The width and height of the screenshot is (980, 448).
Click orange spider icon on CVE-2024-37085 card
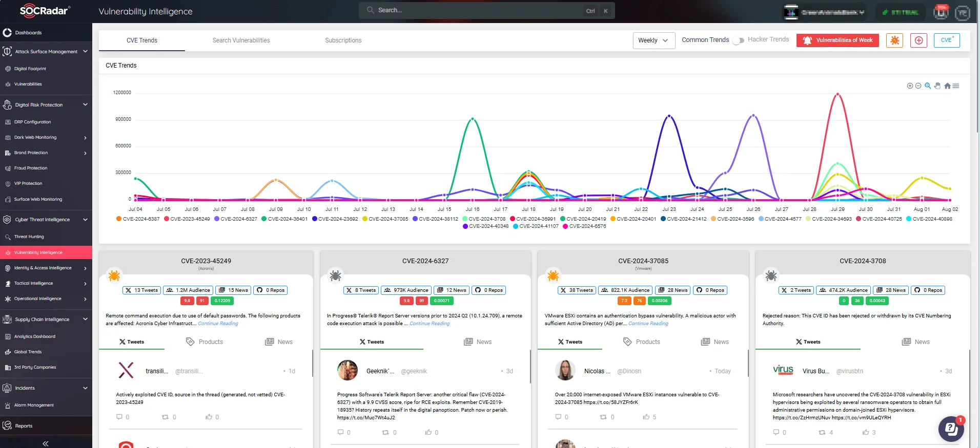pos(553,275)
